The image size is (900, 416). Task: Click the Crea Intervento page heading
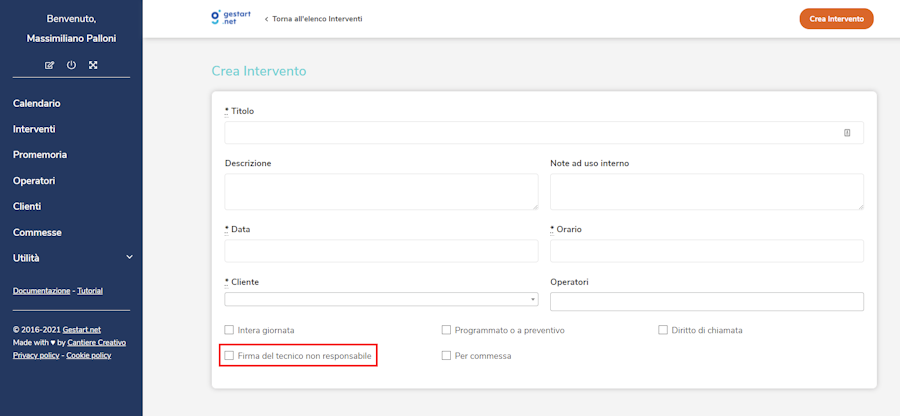coord(259,71)
